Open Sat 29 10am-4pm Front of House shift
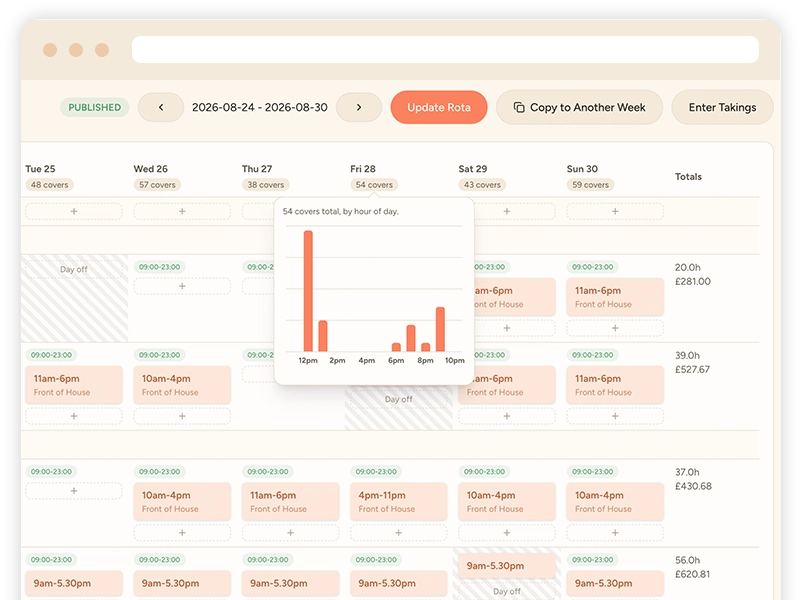800x600 pixels. pyautogui.click(x=507, y=502)
